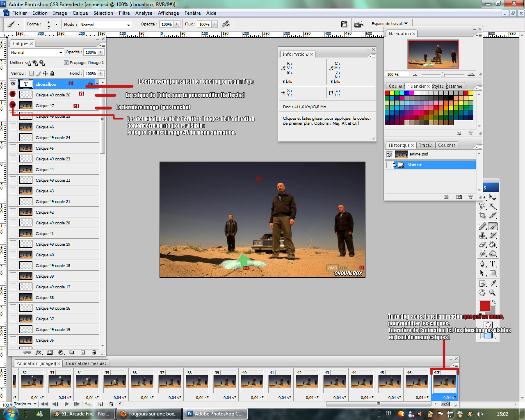Open the layer Fond fill arrow
The width and height of the screenshot is (525, 420).
click(101, 73)
